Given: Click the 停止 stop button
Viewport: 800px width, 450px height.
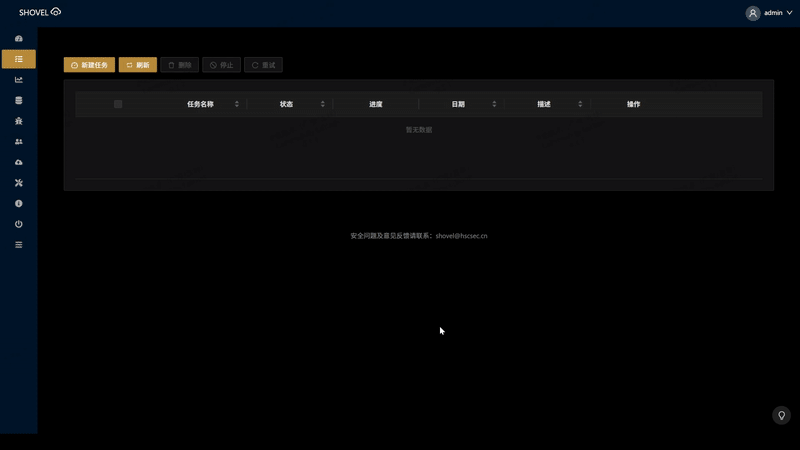Looking at the screenshot, I should click(x=221, y=65).
